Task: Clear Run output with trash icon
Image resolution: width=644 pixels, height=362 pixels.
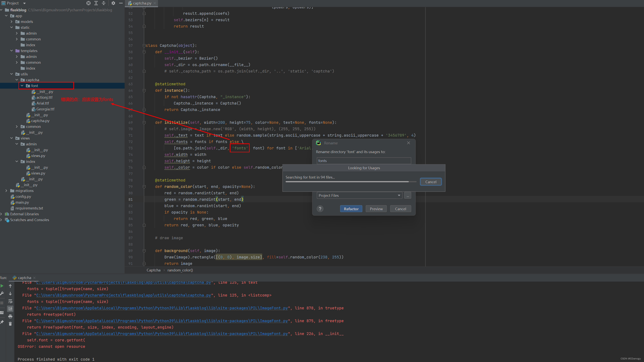Action: tap(10, 324)
